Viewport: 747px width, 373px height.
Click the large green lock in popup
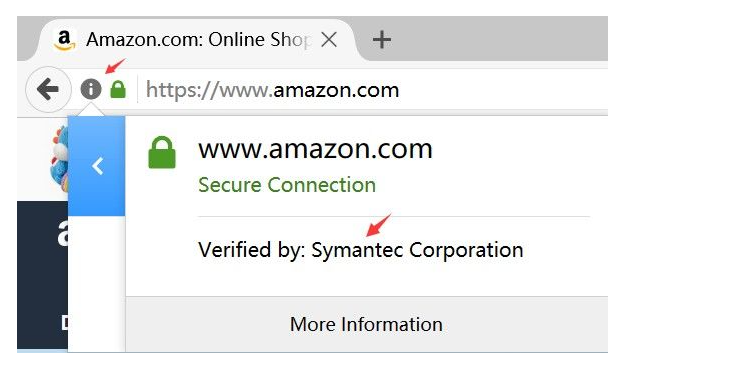pos(162,152)
